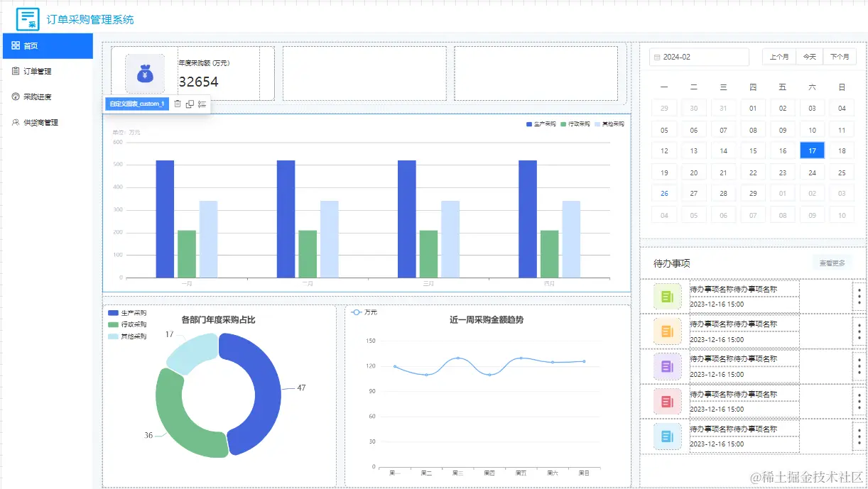Click the blue 生产采购 bar for 一月
This screenshot has height=489, width=868.
(165, 219)
